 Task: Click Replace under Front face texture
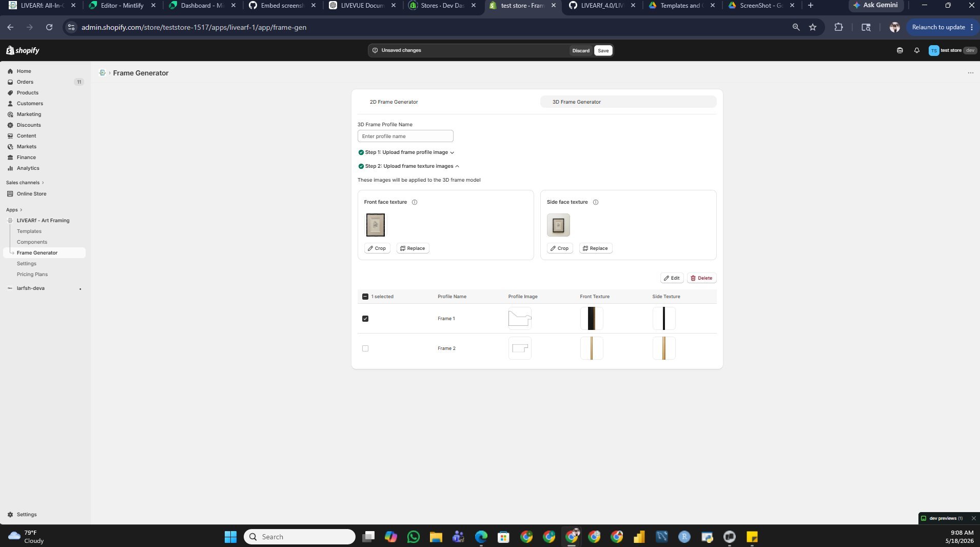(413, 248)
